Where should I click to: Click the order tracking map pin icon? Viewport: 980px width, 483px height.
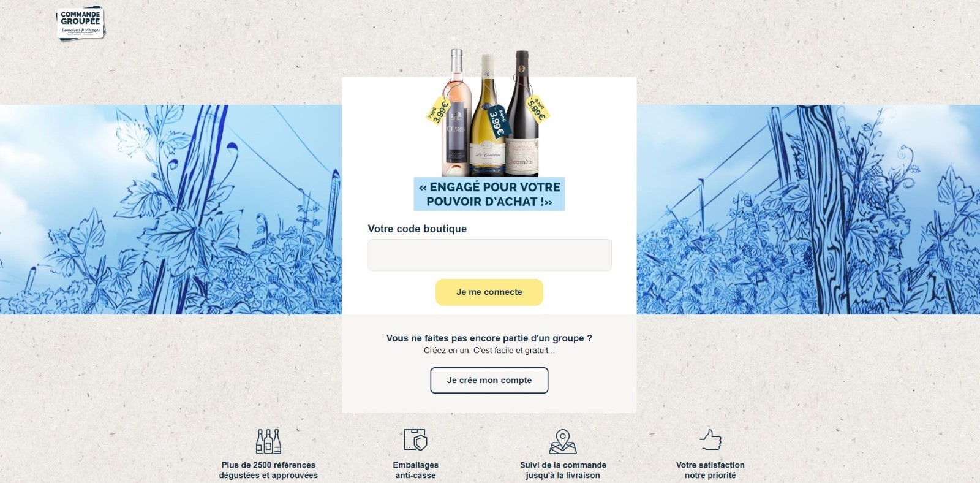[x=563, y=441]
